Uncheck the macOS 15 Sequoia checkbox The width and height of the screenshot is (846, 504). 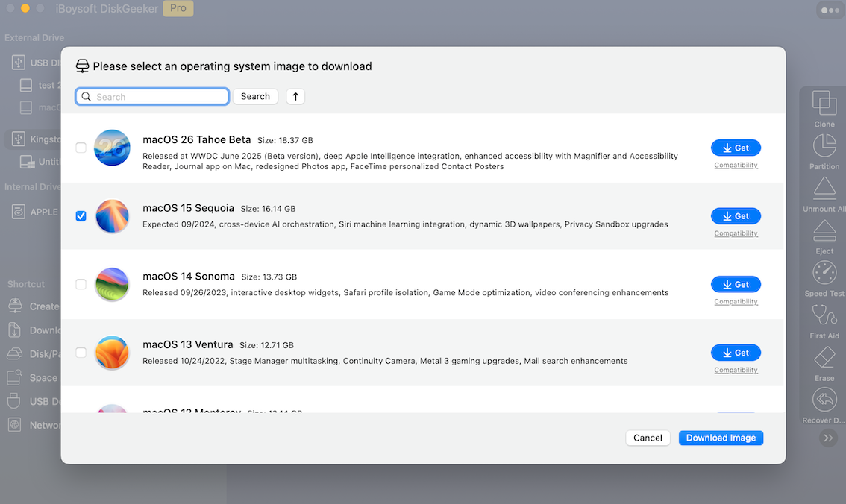(81, 216)
